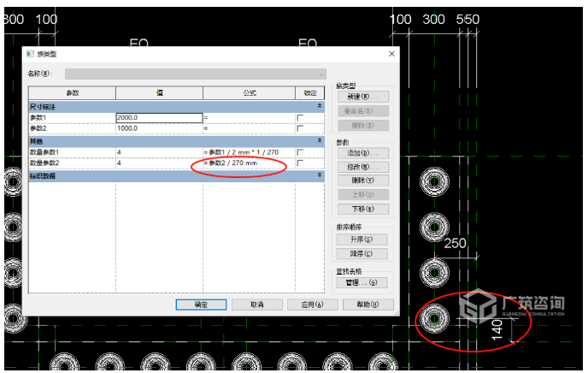Image resolution: width=588 pixels, height=373 pixels.
Task: Expand the 标识数据 group
Action: tap(320, 175)
